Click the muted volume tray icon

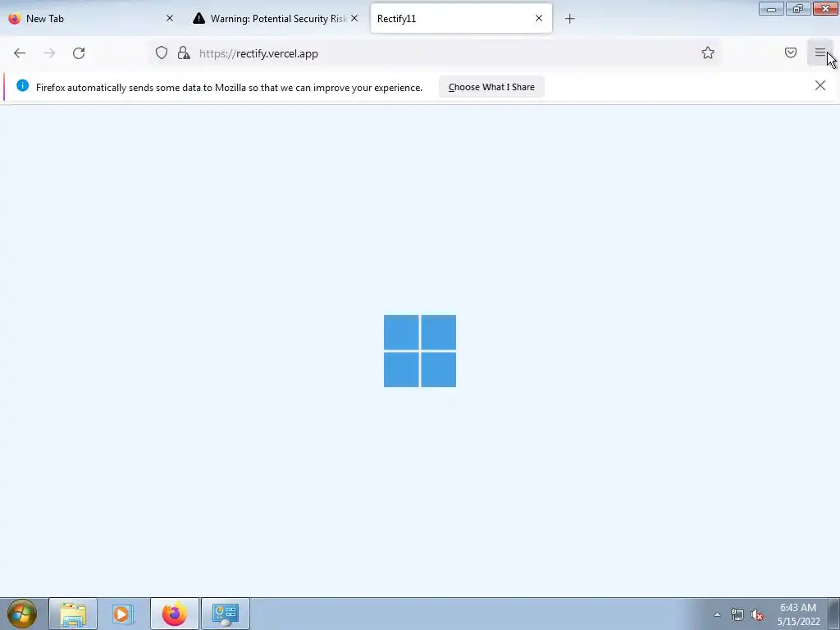point(757,615)
